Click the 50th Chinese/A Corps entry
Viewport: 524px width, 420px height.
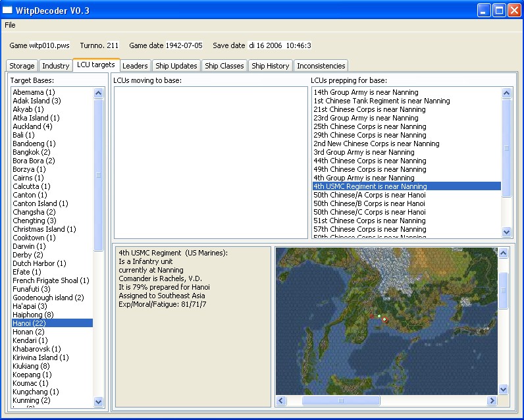point(369,195)
